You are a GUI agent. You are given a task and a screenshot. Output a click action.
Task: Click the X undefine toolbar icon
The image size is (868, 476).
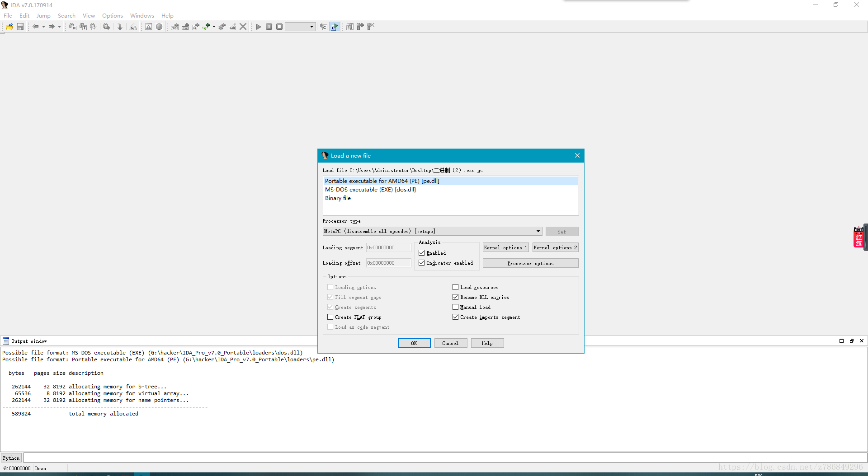pos(243,27)
